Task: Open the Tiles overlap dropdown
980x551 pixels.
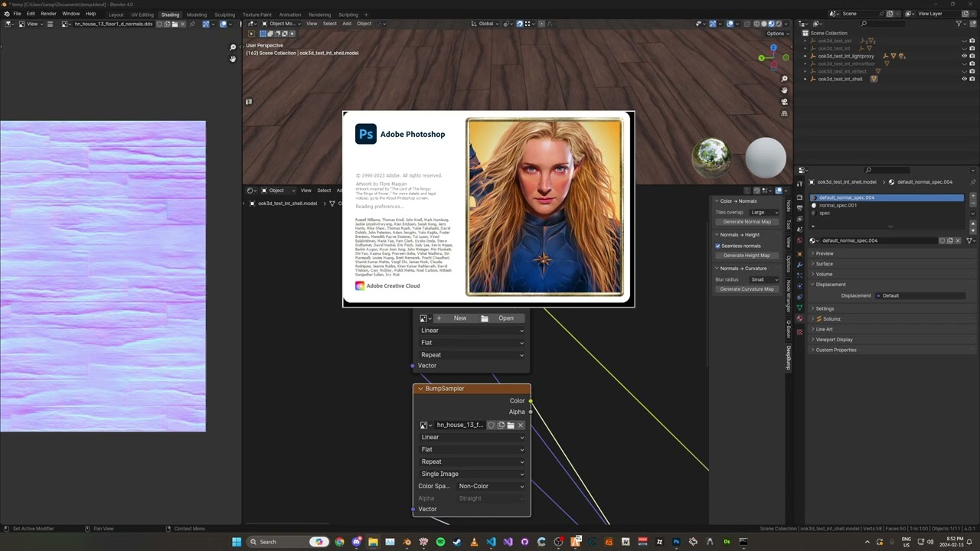Action: [x=764, y=212]
